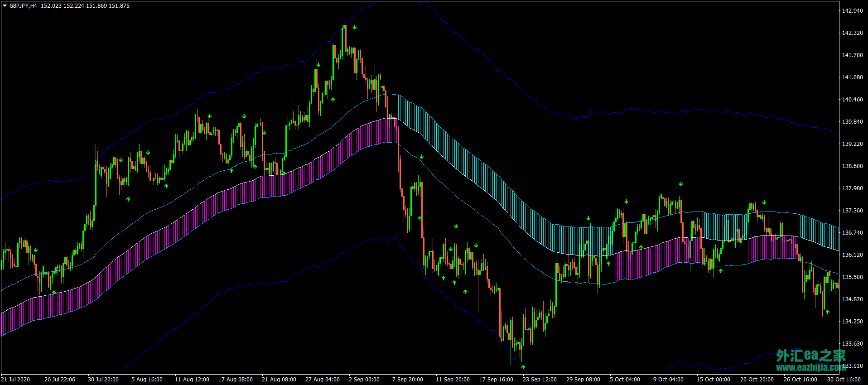Click the GBPJPY,H4 symbol label
Screen dimensions: 868x385
(x=23, y=6)
